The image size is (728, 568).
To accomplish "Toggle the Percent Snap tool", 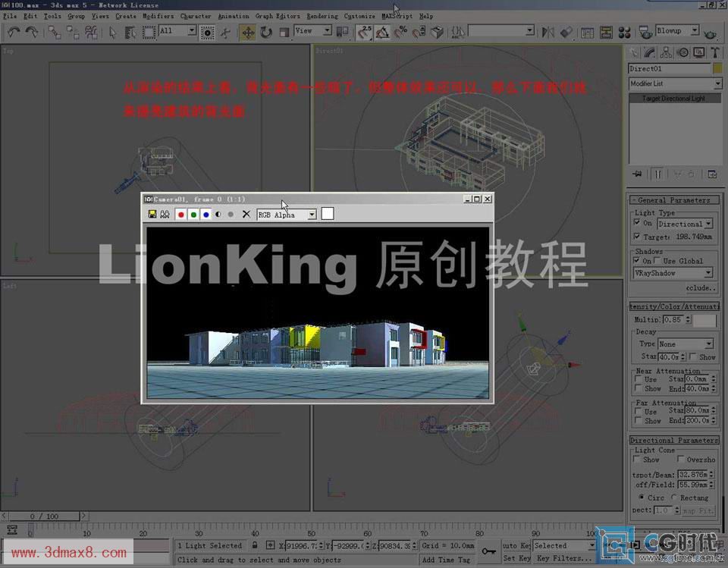I will (400, 32).
